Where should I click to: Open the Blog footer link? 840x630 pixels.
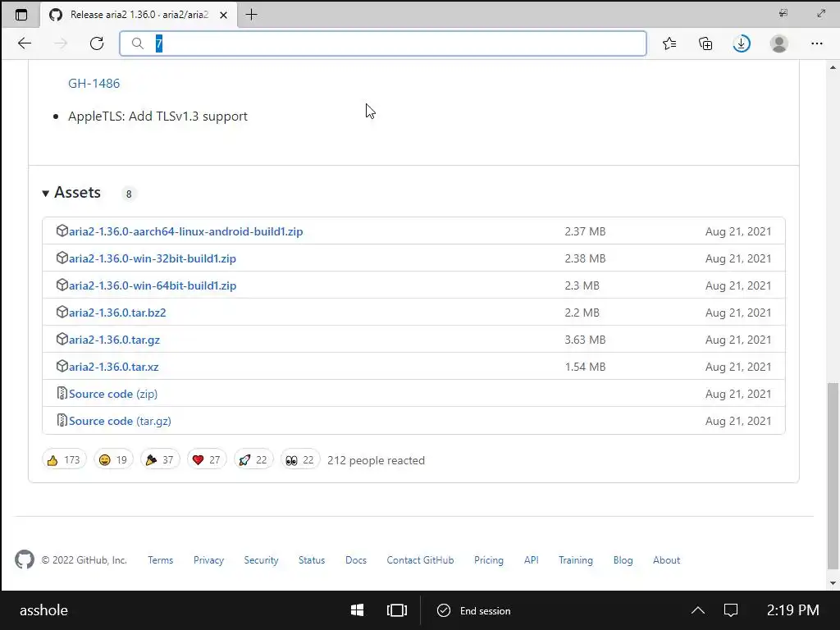pyautogui.click(x=623, y=559)
